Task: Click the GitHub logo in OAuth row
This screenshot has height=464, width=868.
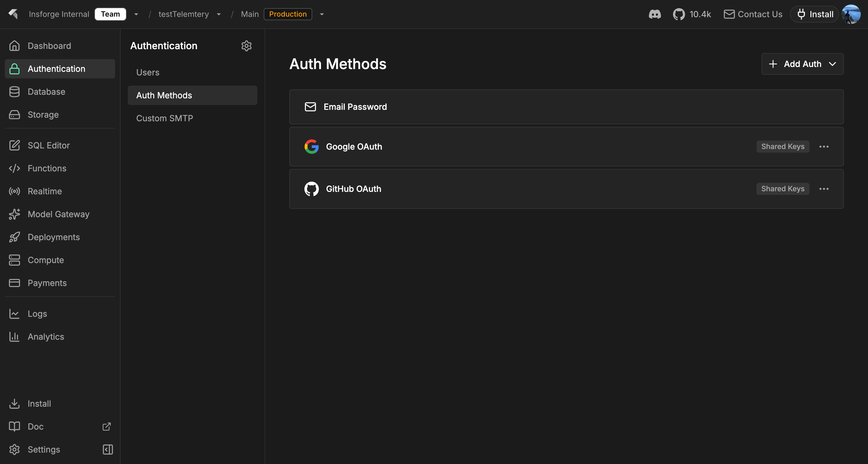Action: 312,189
